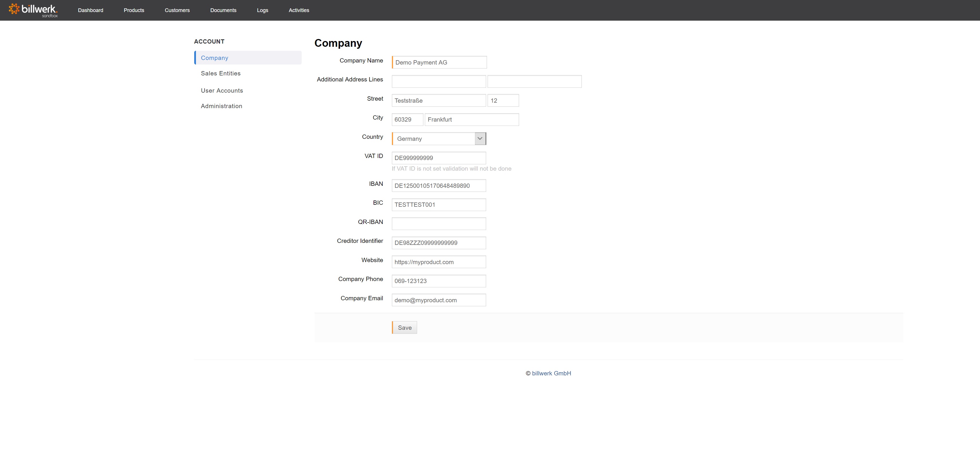Click the Country label
Viewport: 980px width, 470px height.
click(x=372, y=137)
